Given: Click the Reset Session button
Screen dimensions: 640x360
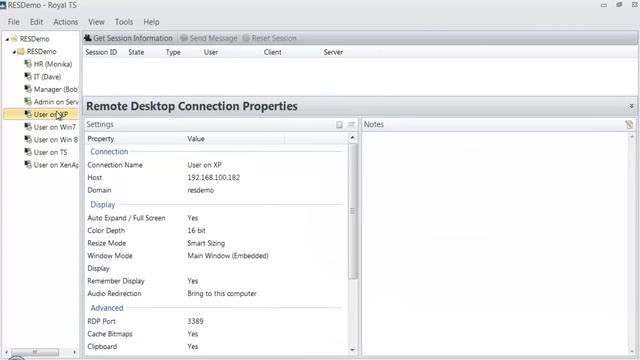Looking at the screenshot, I should pyautogui.click(x=269, y=38).
